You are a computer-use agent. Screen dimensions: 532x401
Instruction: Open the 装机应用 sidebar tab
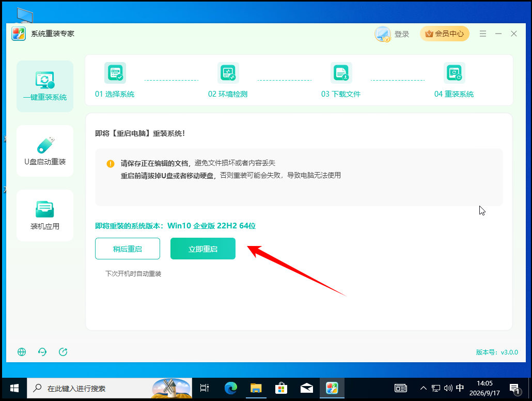pyautogui.click(x=45, y=215)
